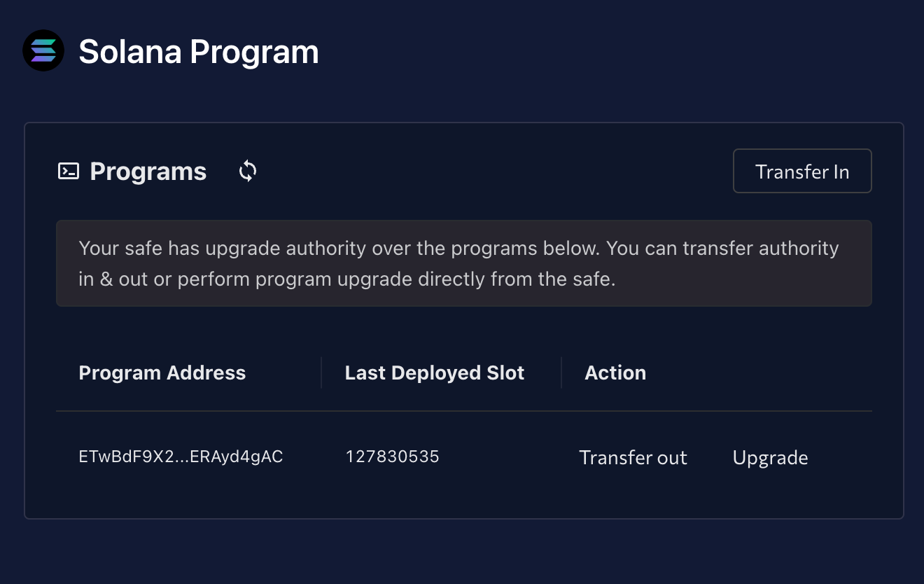Click the Solana logo icon
The image size is (924, 584).
coord(43,50)
